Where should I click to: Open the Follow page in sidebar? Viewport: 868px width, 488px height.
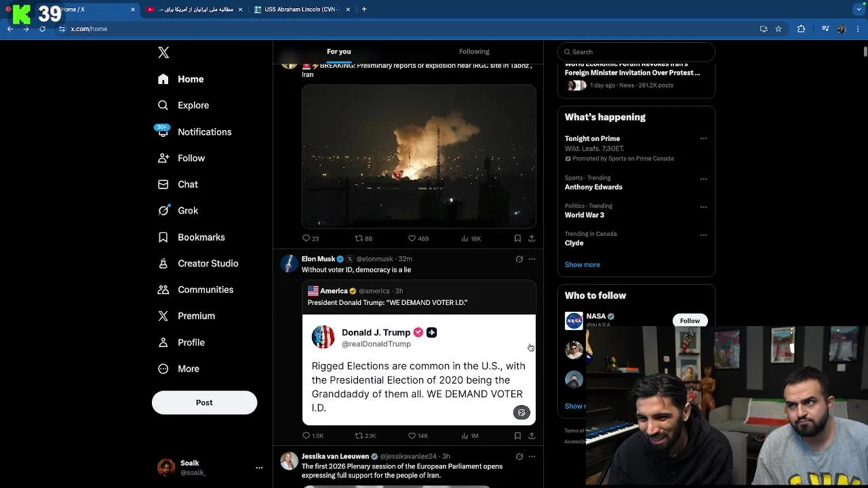181,158
